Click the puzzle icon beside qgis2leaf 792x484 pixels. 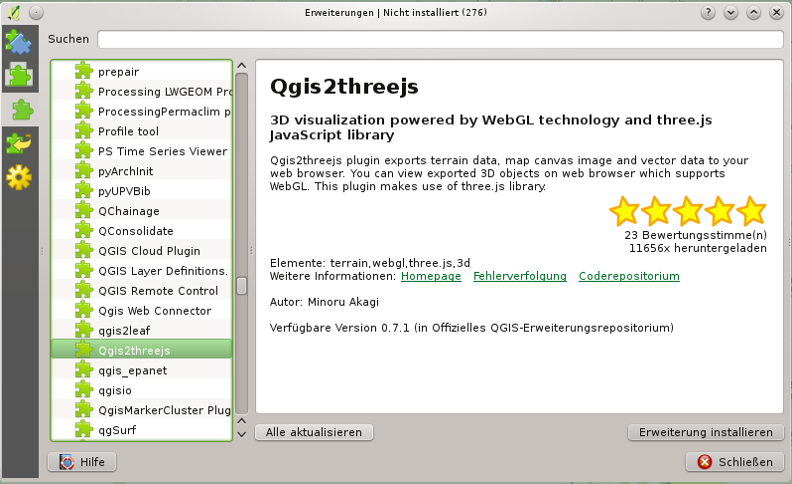[84, 330]
